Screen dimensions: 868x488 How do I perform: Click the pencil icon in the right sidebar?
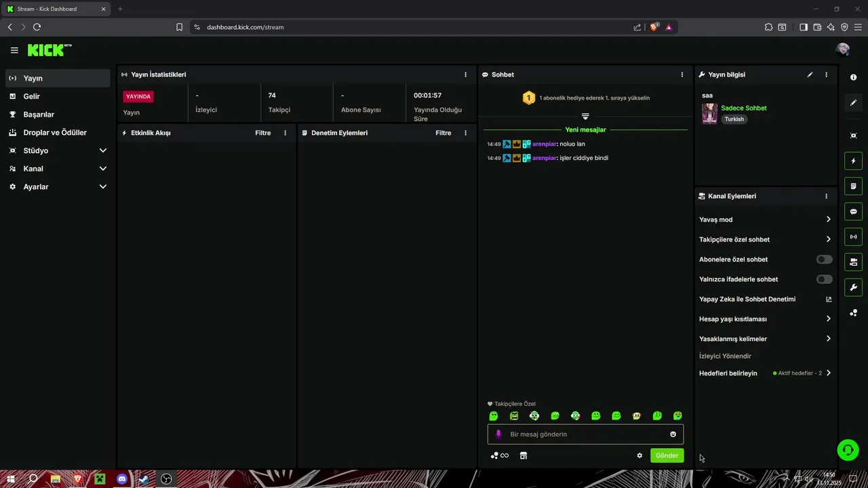[x=853, y=103]
